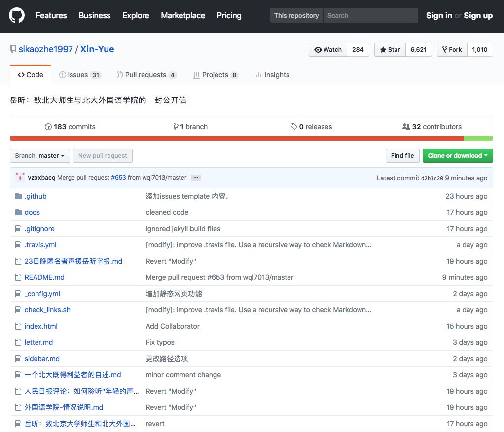Open the index.html file
The height and width of the screenshot is (432, 504).
[x=41, y=326]
